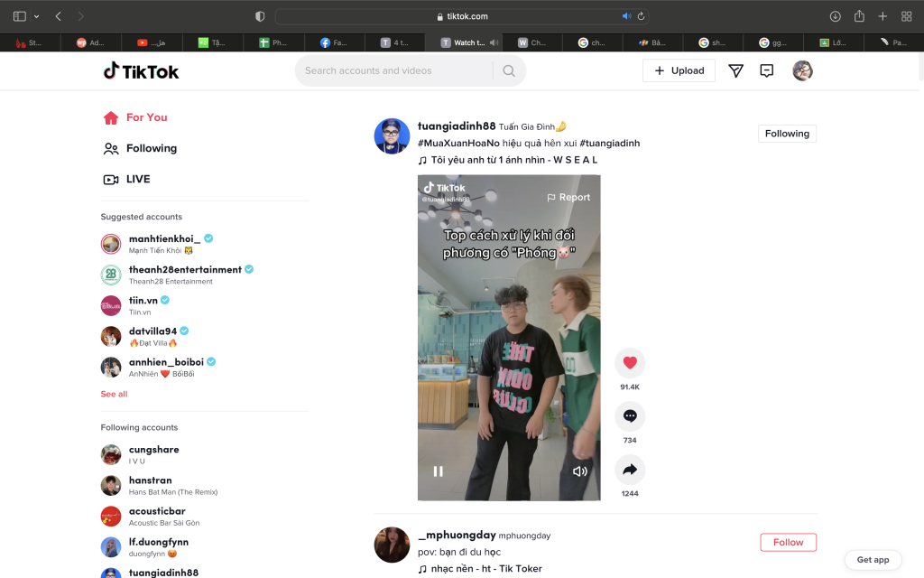Toggle Following for tuangiadinh88

(787, 134)
